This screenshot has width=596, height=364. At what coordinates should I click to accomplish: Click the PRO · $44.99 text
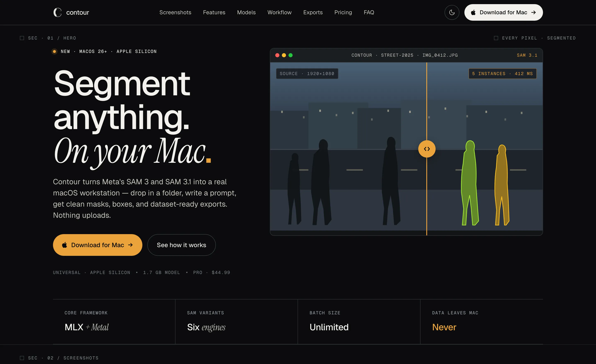211,272
